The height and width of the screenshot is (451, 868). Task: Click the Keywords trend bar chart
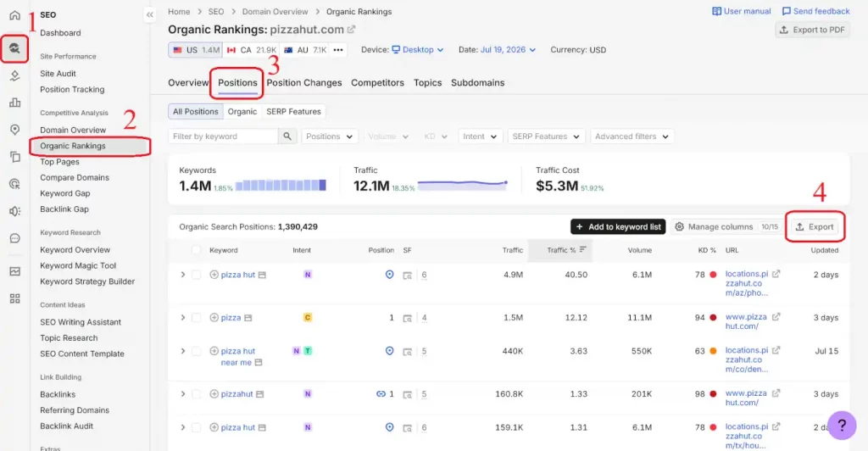[281, 186]
